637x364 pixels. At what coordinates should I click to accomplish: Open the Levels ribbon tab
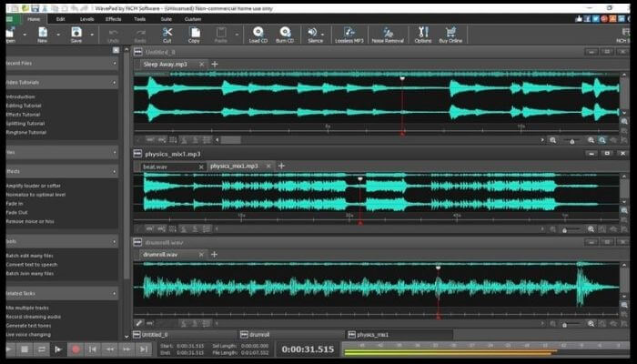pos(86,18)
